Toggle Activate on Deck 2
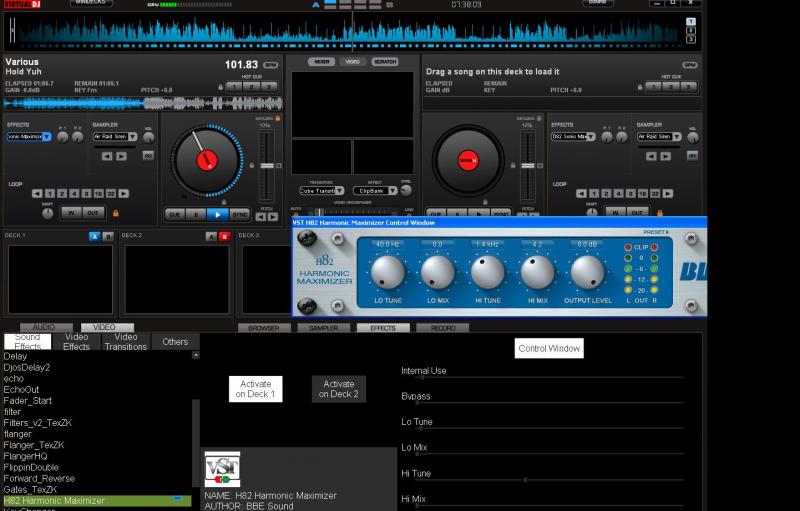 (x=339, y=389)
